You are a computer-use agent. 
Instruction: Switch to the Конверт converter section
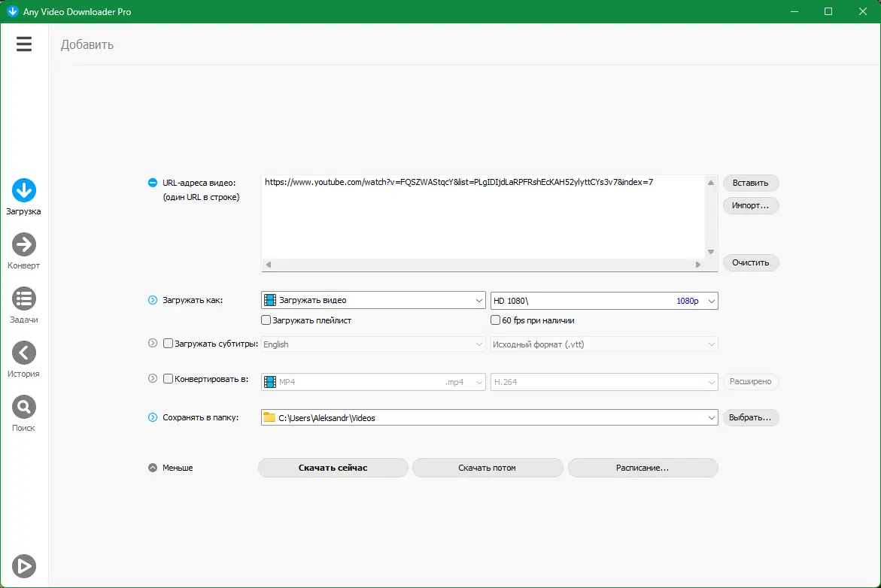pyautogui.click(x=23, y=250)
